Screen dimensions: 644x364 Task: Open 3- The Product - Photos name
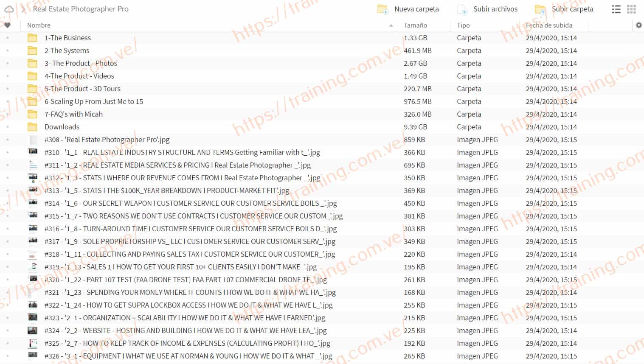pyautogui.click(x=81, y=63)
